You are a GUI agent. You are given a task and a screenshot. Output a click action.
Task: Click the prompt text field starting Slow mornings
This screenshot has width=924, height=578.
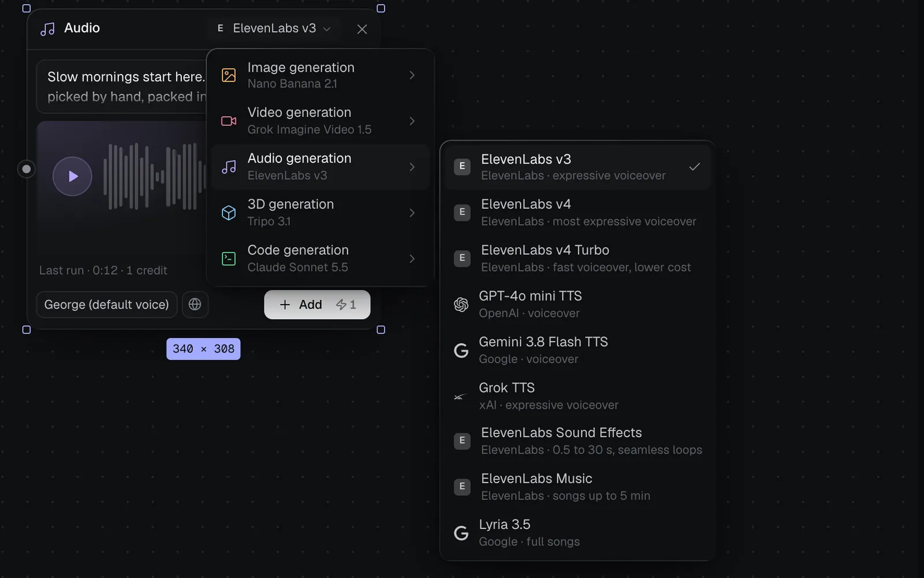(x=122, y=86)
